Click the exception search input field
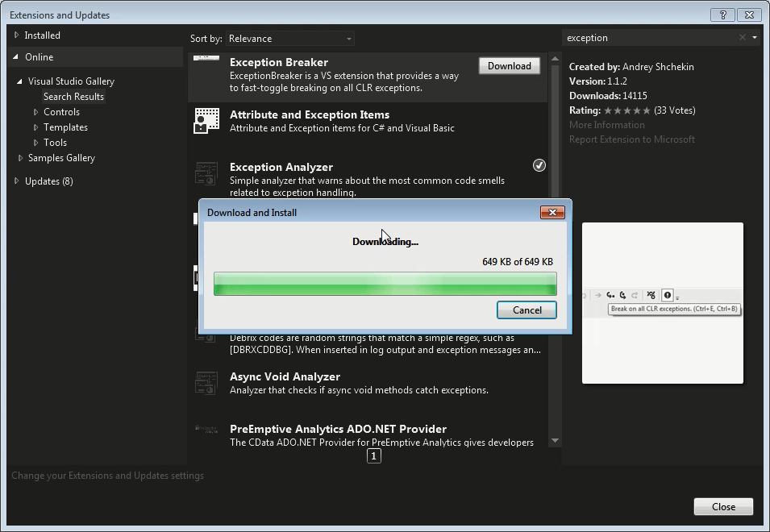 point(651,38)
